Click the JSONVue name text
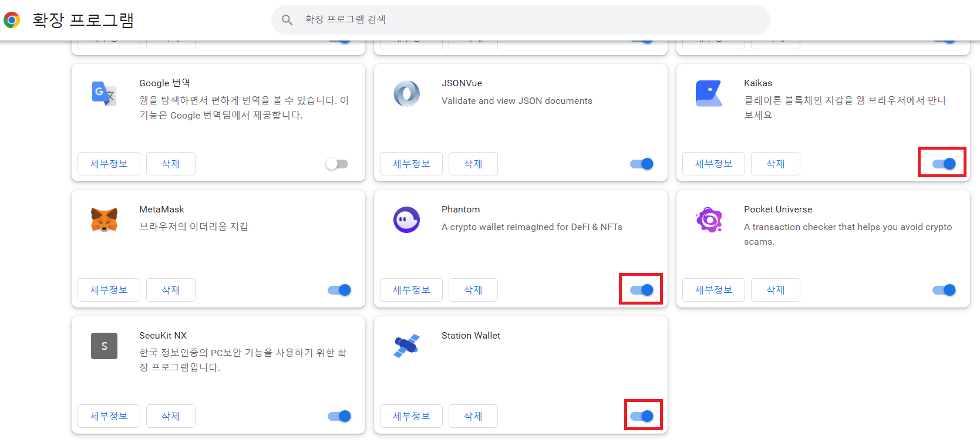Image resolution: width=980 pixels, height=446 pixels. [x=462, y=83]
